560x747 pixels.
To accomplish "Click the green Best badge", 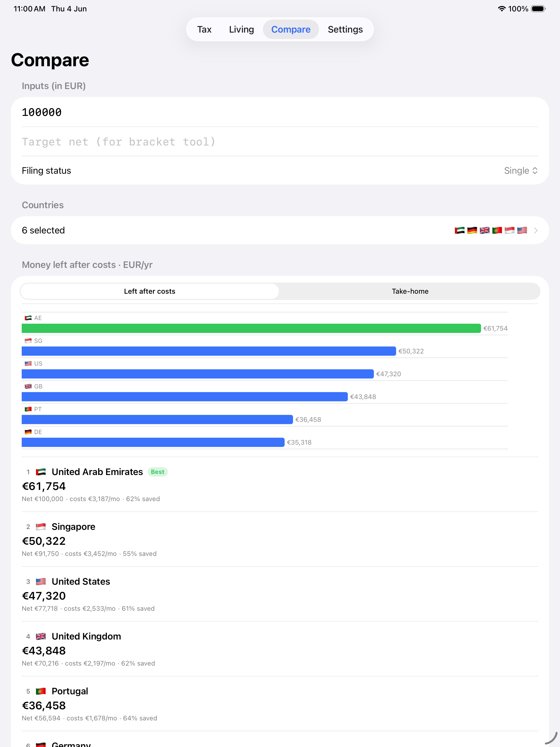I will point(158,472).
